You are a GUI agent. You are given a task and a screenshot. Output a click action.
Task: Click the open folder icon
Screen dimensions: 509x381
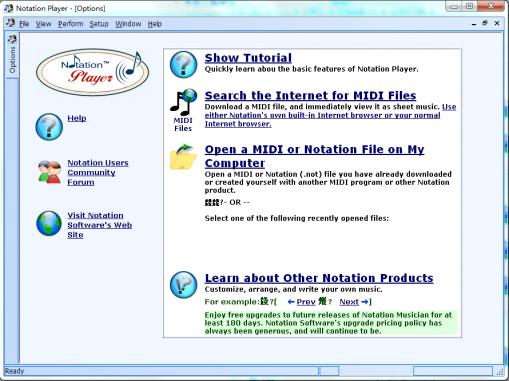click(183, 157)
